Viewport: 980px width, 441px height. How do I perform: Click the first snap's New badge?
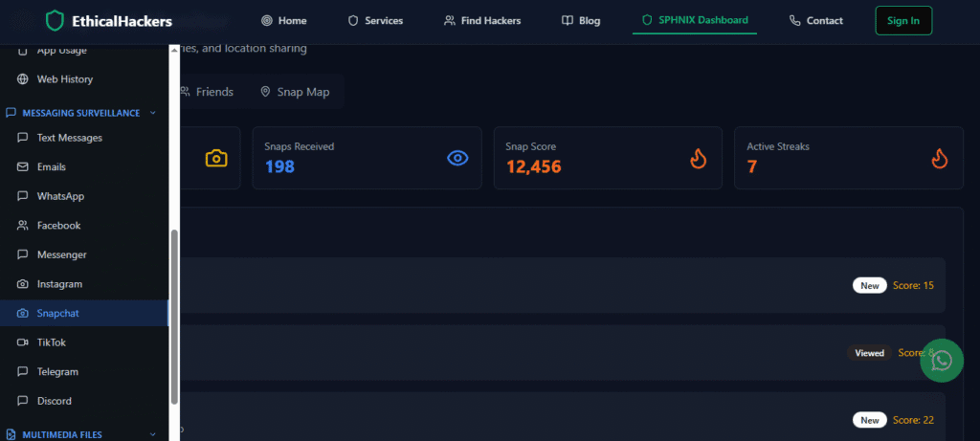click(869, 285)
